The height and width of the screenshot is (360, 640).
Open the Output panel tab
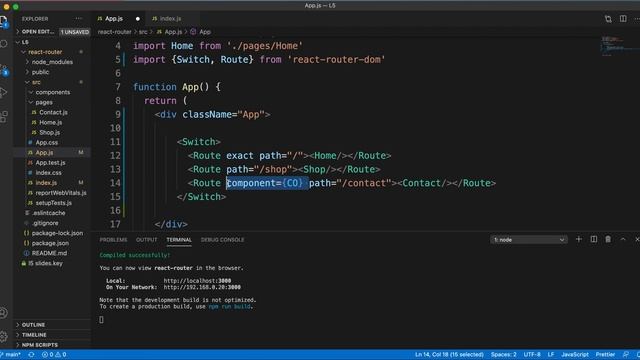coord(147,240)
